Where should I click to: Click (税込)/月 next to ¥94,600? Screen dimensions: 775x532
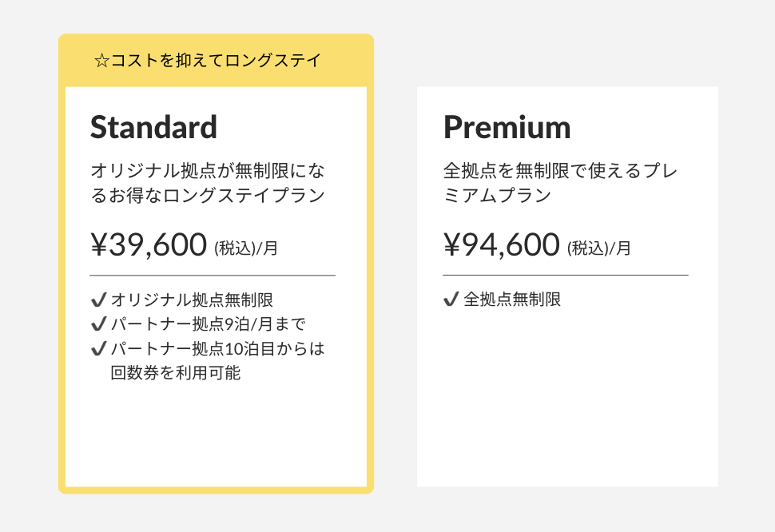(598, 248)
